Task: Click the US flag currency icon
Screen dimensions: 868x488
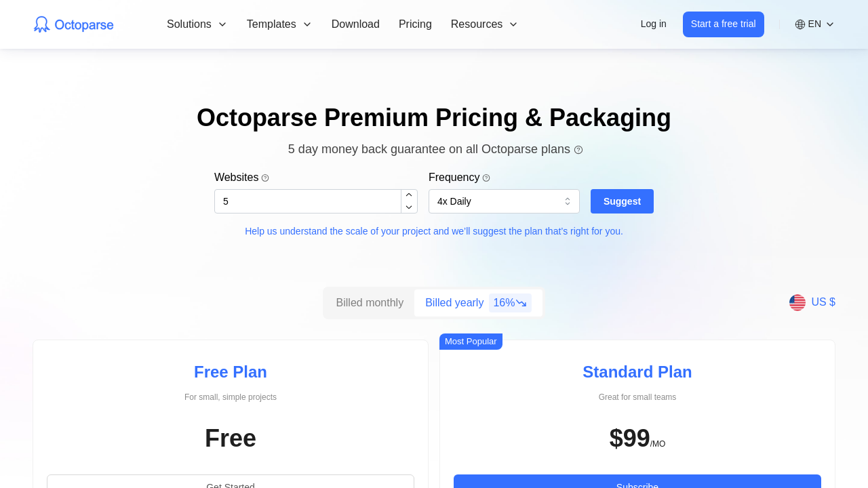Action: (x=797, y=302)
